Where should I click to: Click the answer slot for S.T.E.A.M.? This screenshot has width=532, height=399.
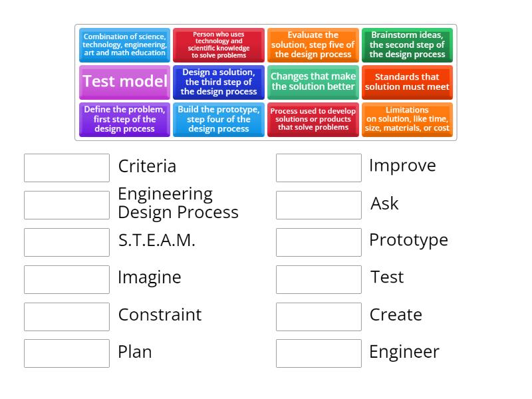(66, 242)
